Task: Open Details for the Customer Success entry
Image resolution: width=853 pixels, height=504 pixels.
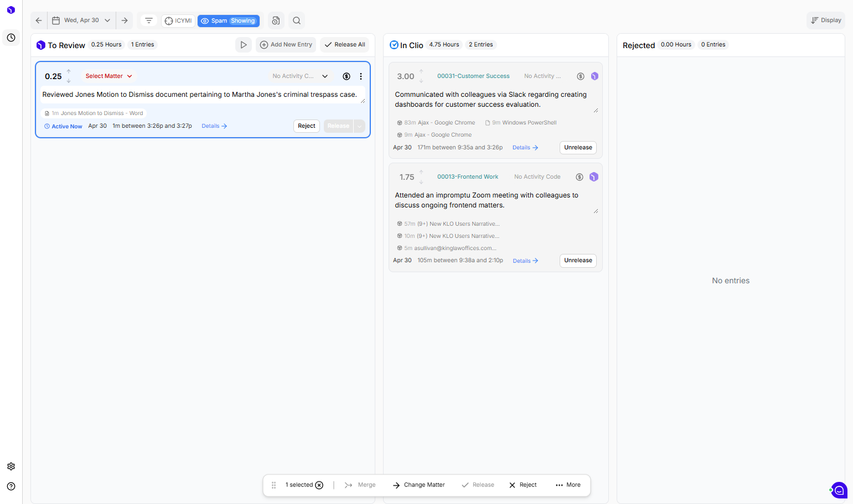Action: pyautogui.click(x=525, y=148)
